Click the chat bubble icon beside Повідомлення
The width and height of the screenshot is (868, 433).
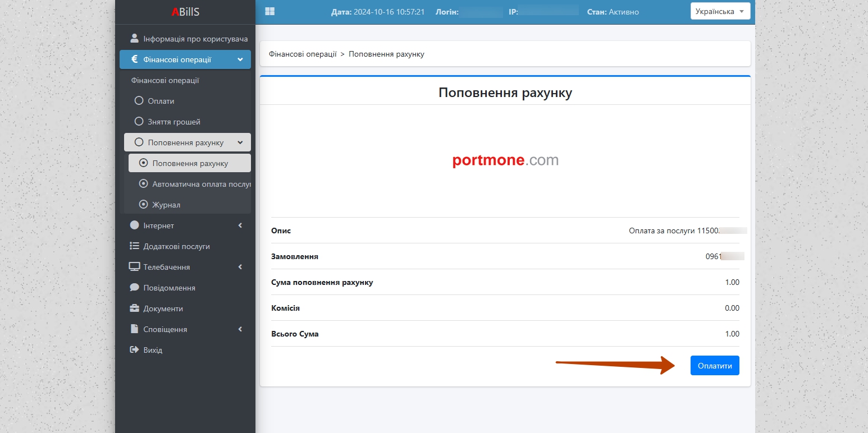(x=134, y=287)
